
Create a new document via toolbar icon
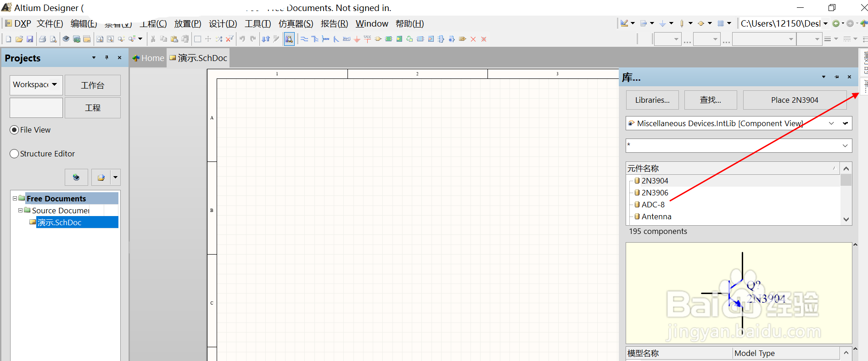(x=8, y=39)
